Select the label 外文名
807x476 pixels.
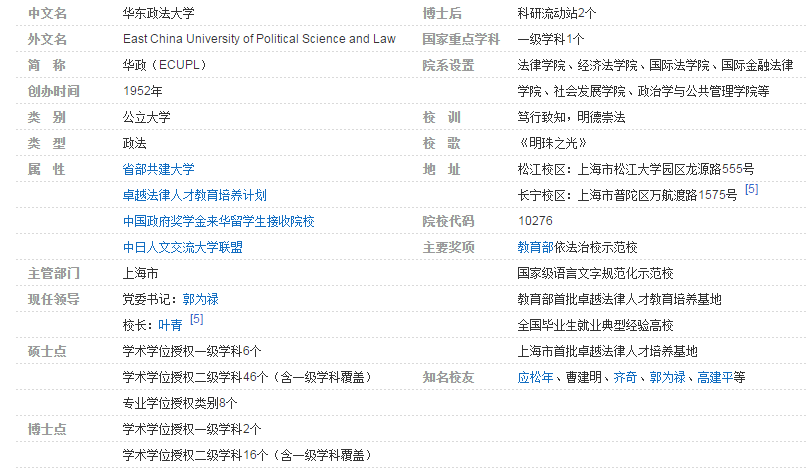tap(47, 39)
